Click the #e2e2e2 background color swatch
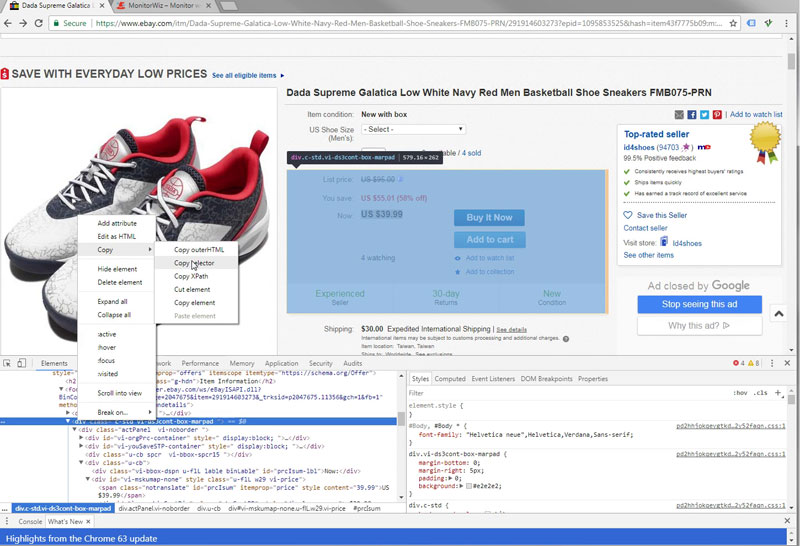This screenshot has width=800, height=546. coord(469,486)
